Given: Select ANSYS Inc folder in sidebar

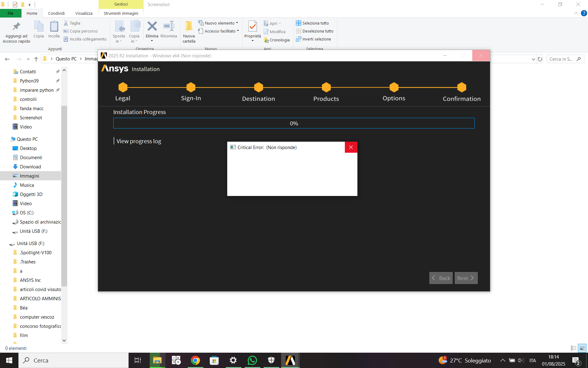Looking at the screenshot, I should [x=30, y=280].
